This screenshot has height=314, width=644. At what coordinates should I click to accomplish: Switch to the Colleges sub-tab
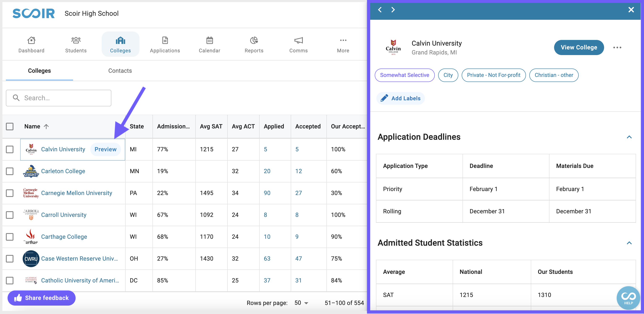click(x=39, y=71)
